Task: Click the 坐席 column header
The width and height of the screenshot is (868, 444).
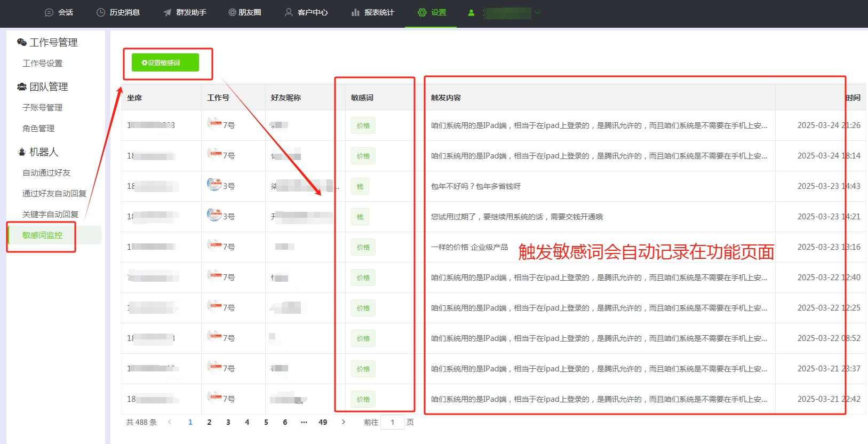Action: pyautogui.click(x=134, y=98)
